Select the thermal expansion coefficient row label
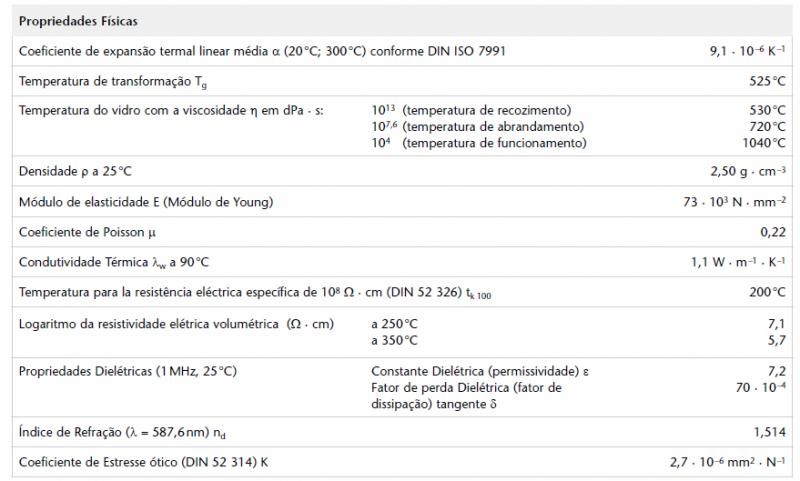This screenshot has width=800, height=481. click(x=262, y=51)
